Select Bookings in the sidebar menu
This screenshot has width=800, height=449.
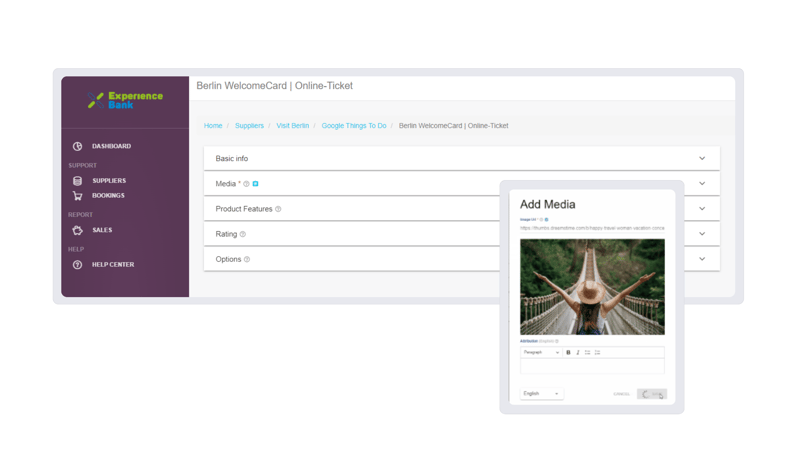(x=108, y=196)
